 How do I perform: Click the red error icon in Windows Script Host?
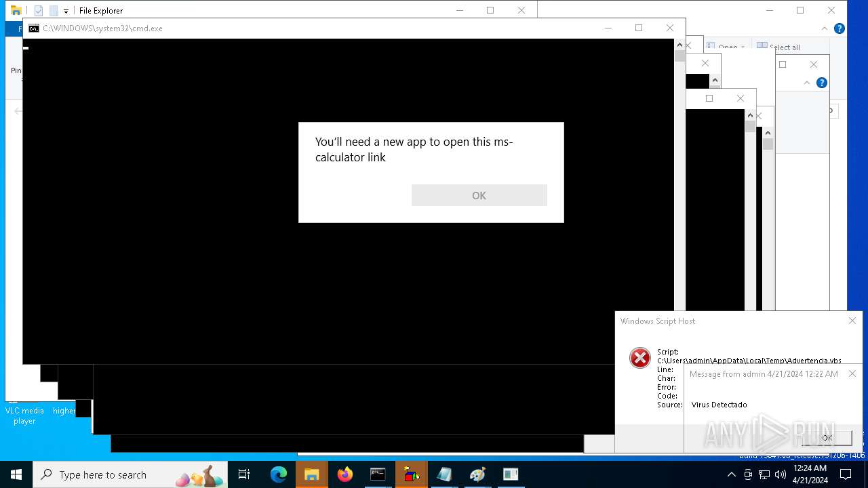639,358
